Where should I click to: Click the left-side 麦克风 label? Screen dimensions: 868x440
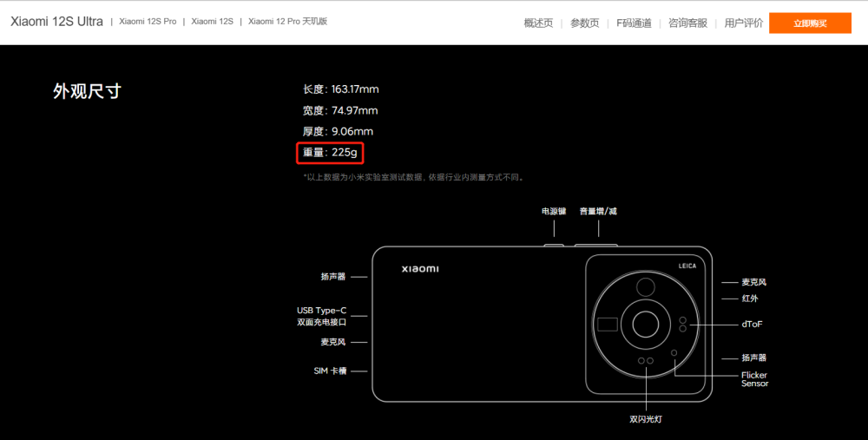tap(333, 342)
